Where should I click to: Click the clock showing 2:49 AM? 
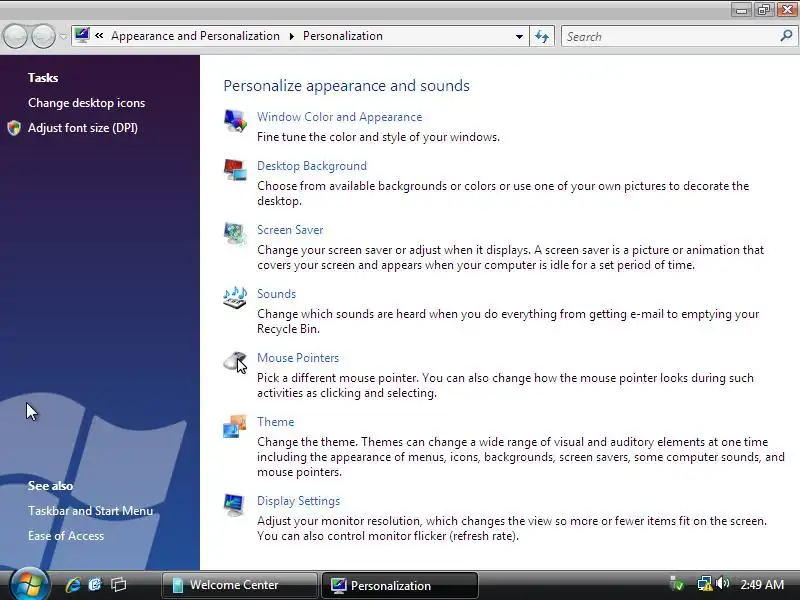(762, 584)
